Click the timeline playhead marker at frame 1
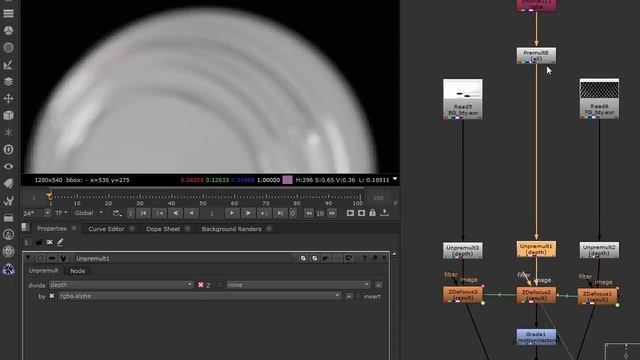This screenshot has width=640, height=360. point(50,196)
